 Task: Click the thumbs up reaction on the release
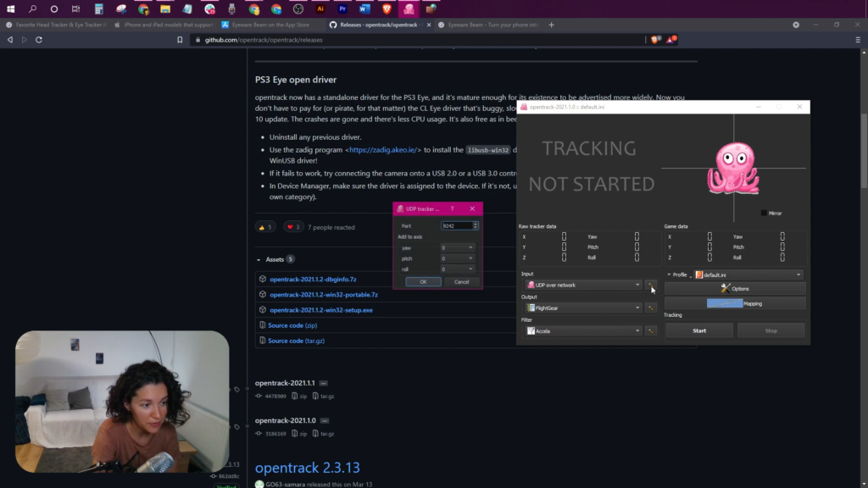click(265, 227)
